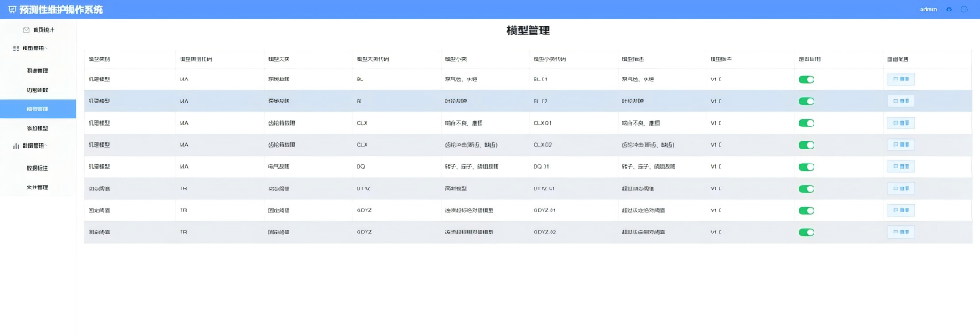Screen dimensions: 980x336
Task: Toggle the enable switch for row DQ.01
Action: coord(806,167)
